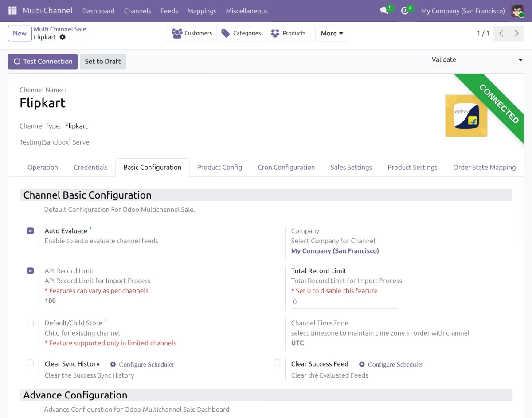Click the Flipkart settings gear icon
Image resolution: width=532 pixels, height=418 pixels.
tap(63, 37)
